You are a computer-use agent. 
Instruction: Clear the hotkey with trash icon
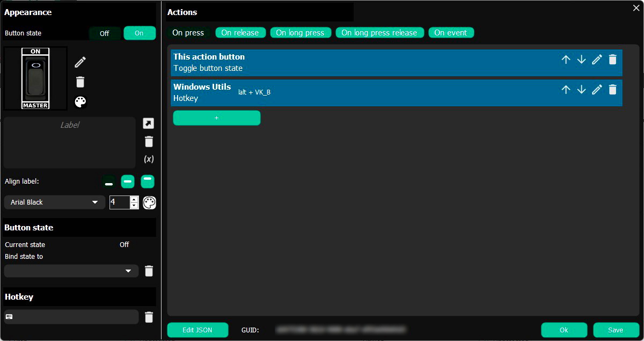pos(149,317)
